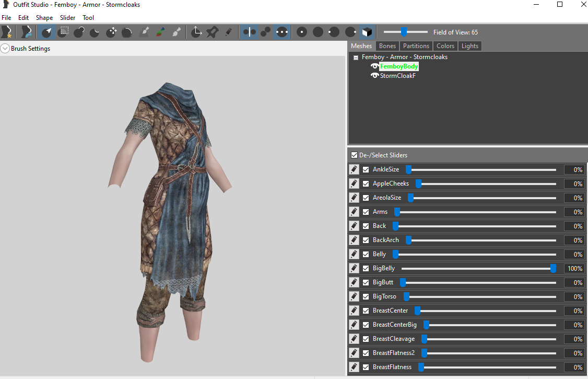
Task: Open the Meshes tab
Action: 361,46
